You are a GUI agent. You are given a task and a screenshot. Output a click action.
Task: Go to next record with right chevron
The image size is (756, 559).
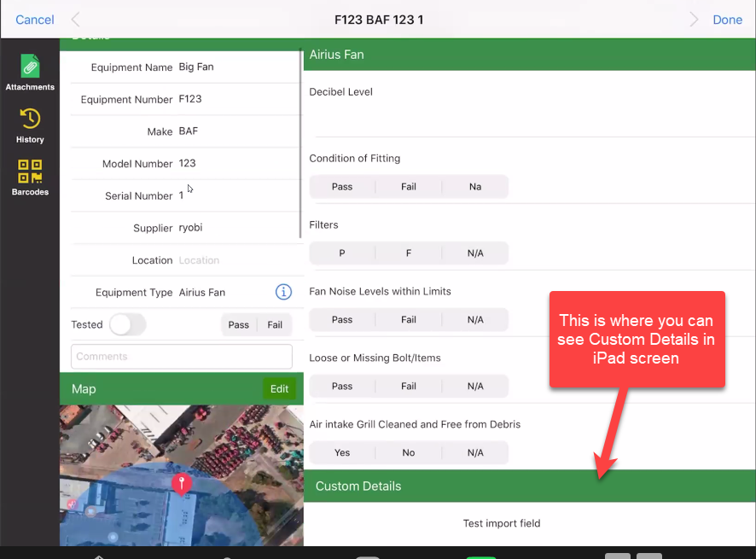tap(694, 20)
